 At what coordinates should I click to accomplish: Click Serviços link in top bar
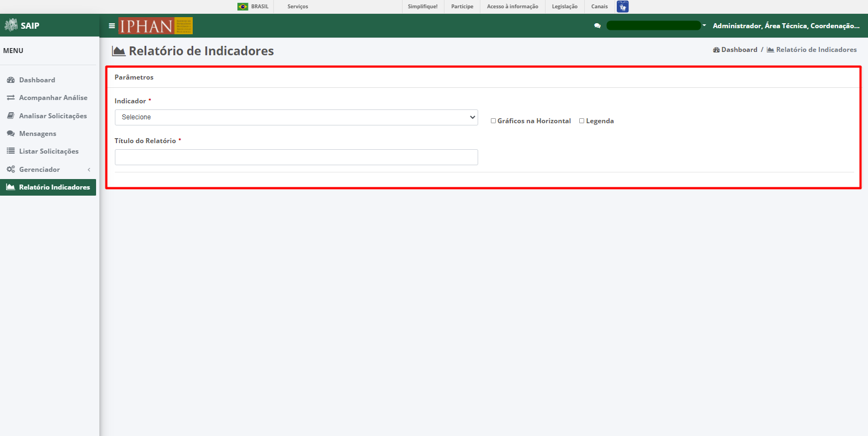click(298, 7)
